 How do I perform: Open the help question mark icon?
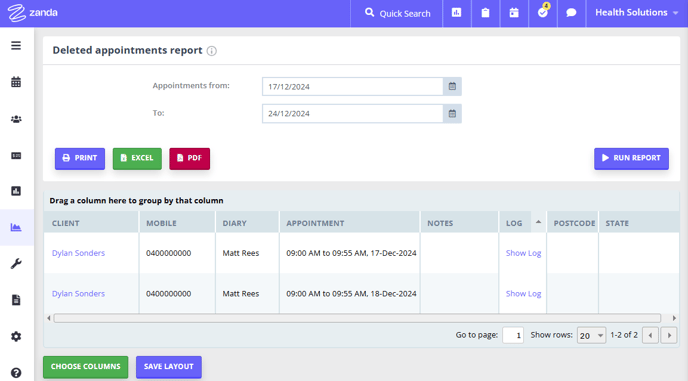pyautogui.click(x=16, y=373)
